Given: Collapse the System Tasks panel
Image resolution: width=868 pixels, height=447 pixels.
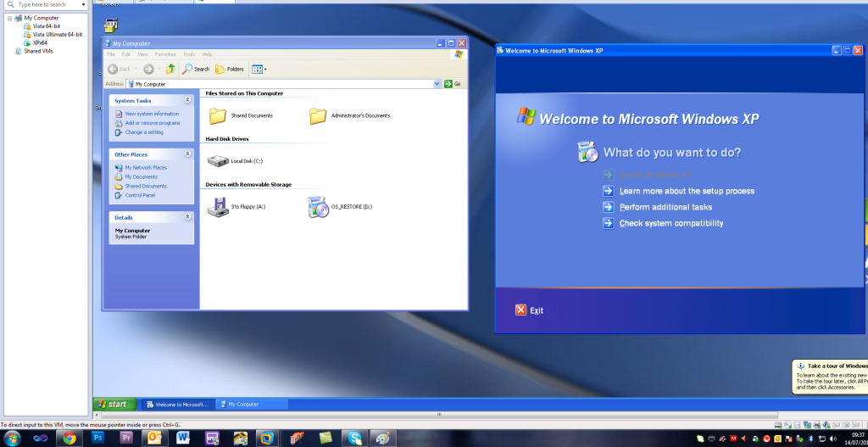Looking at the screenshot, I should (186, 100).
